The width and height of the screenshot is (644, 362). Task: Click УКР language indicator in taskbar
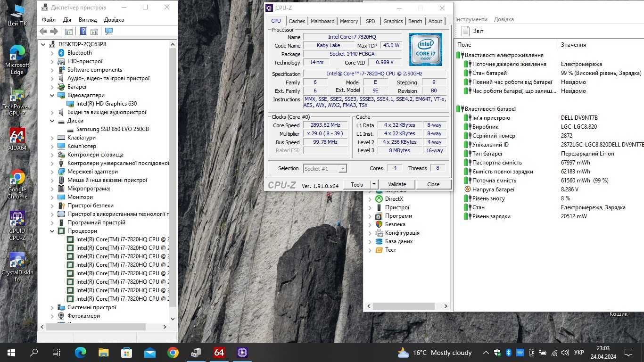pos(579,353)
